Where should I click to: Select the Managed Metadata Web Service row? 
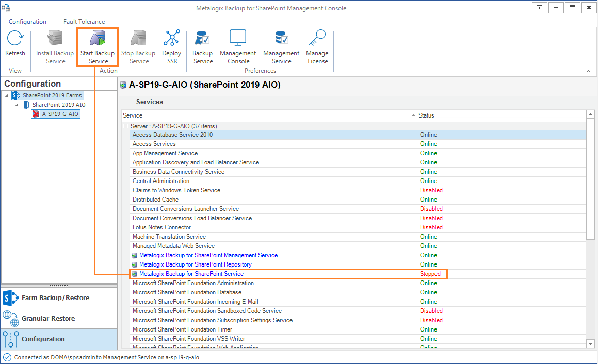[x=358, y=246]
